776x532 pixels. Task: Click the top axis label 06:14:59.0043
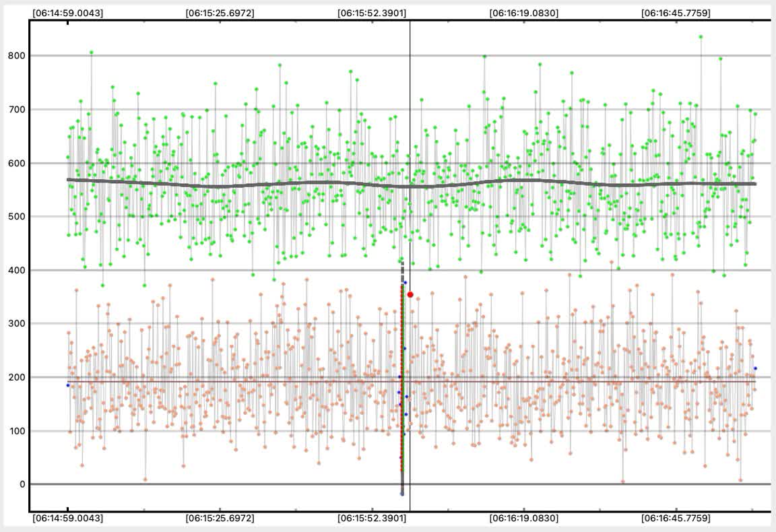67,13
